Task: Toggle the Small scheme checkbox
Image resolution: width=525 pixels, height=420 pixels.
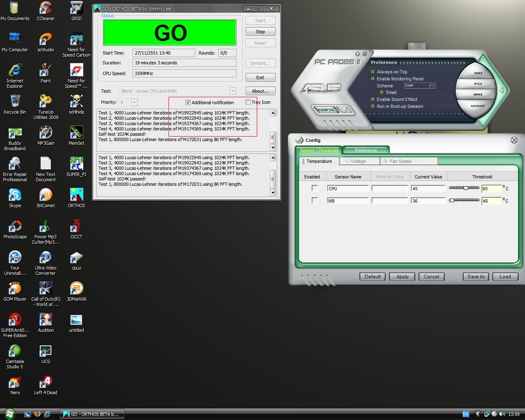Action: point(381,92)
